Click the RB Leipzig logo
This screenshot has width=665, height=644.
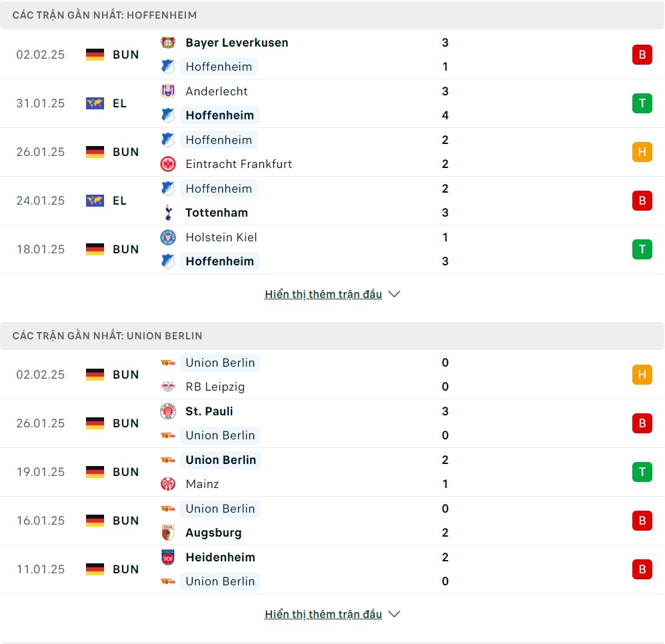point(168,387)
